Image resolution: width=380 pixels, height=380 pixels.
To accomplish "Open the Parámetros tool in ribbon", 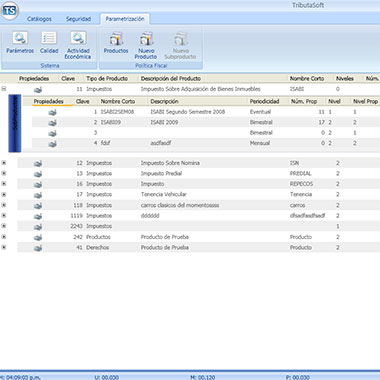I will point(20,42).
